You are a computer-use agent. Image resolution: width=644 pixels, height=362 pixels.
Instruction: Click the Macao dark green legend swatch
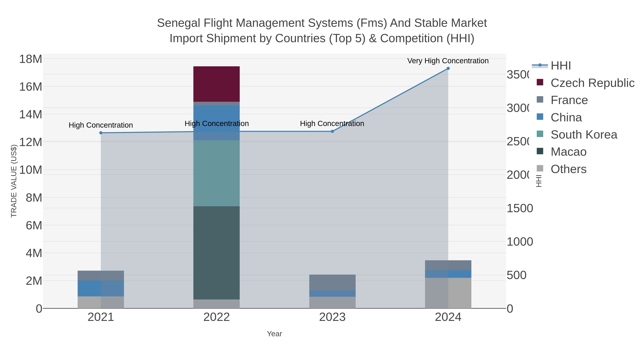pos(540,151)
